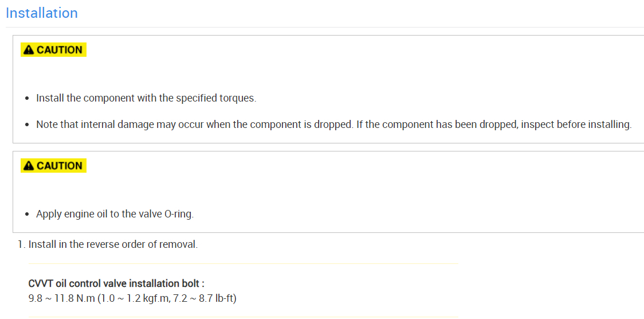Click the "Install the component with the specified torques" line
The image size is (644, 319).
pos(146,98)
